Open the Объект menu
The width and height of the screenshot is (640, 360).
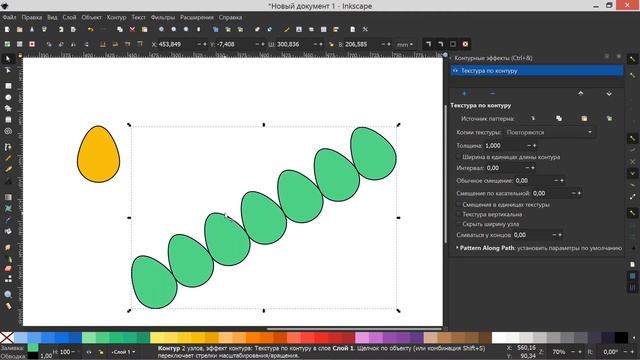(91, 17)
